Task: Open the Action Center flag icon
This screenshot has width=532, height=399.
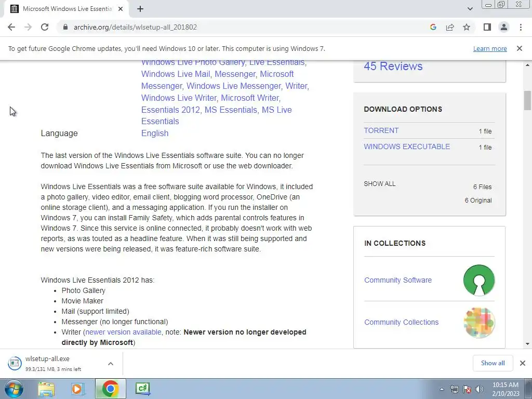Action: pos(467,389)
